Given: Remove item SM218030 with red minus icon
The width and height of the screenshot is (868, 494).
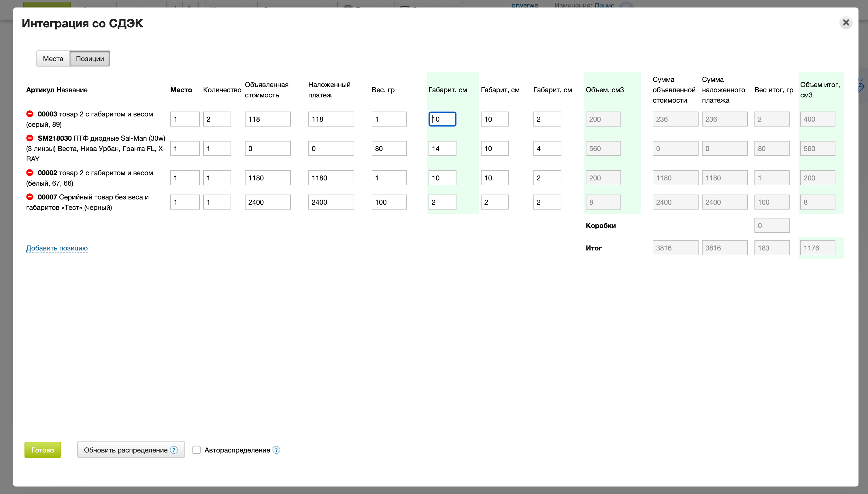Looking at the screenshot, I should point(30,138).
